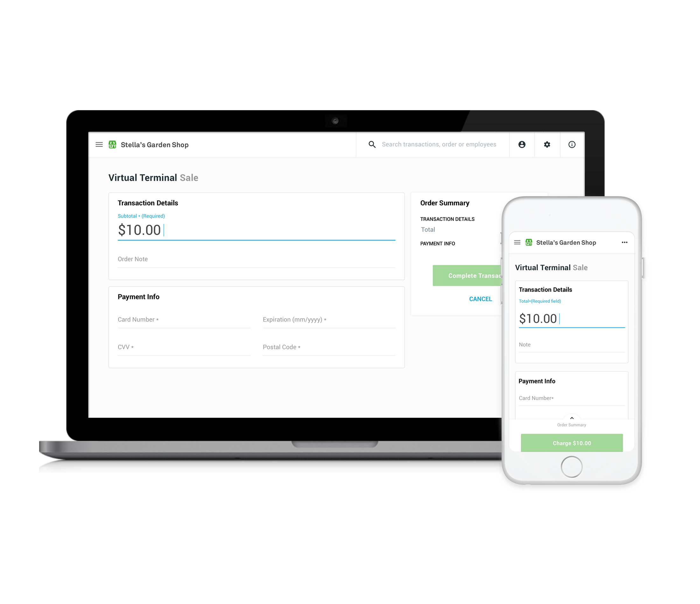The height and width of the screenshot is (604, 700).
Task: Click the Virtual Terminal Sale menu item
Action: (154, 177)
